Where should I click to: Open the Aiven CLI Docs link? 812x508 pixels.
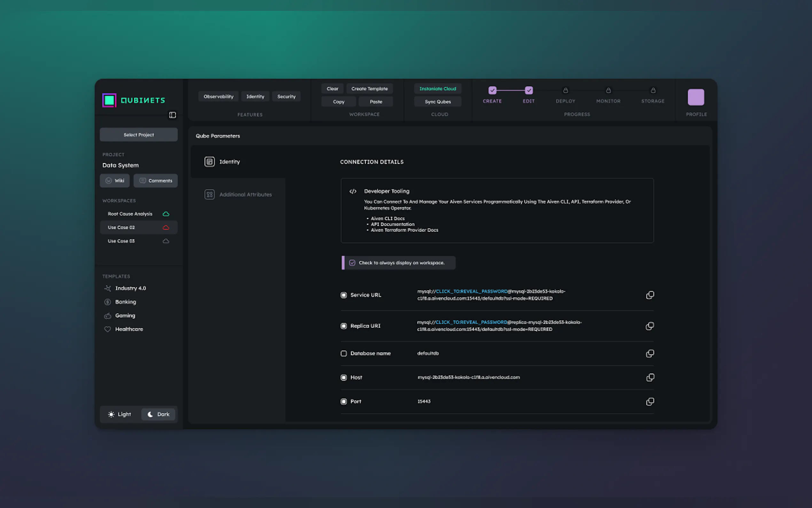click(387, 218)
